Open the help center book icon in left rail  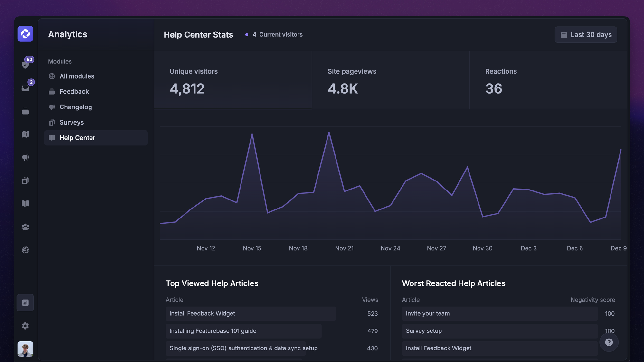coord(25,204)
